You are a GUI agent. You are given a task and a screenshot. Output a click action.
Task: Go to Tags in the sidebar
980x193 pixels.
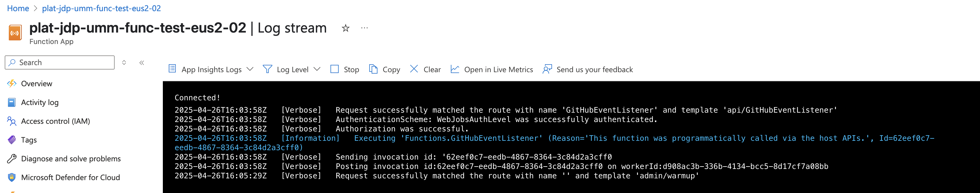coord(29,140)
